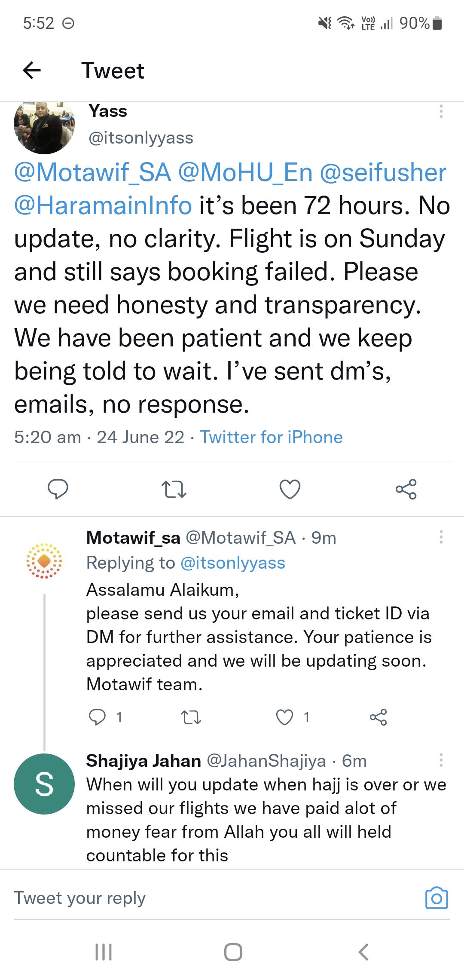Open reply thread on Motawif_sa's tweet
This screenshot has width=464, height=980.
(97, 717)
